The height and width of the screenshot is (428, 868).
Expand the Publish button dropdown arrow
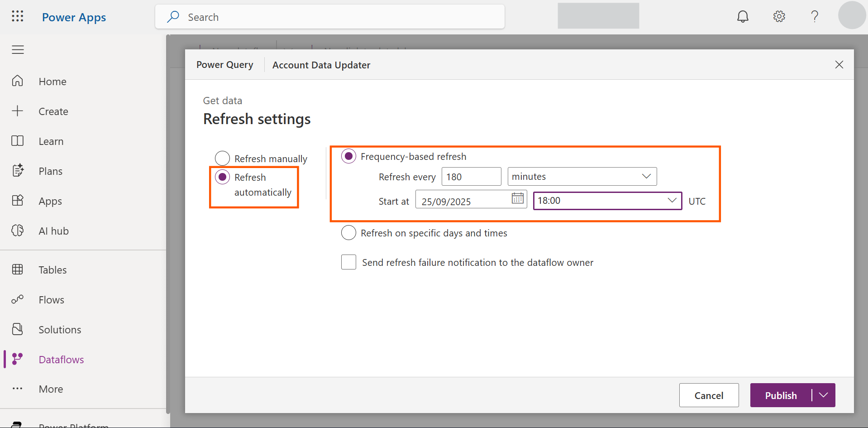click(x=824, y=395)
